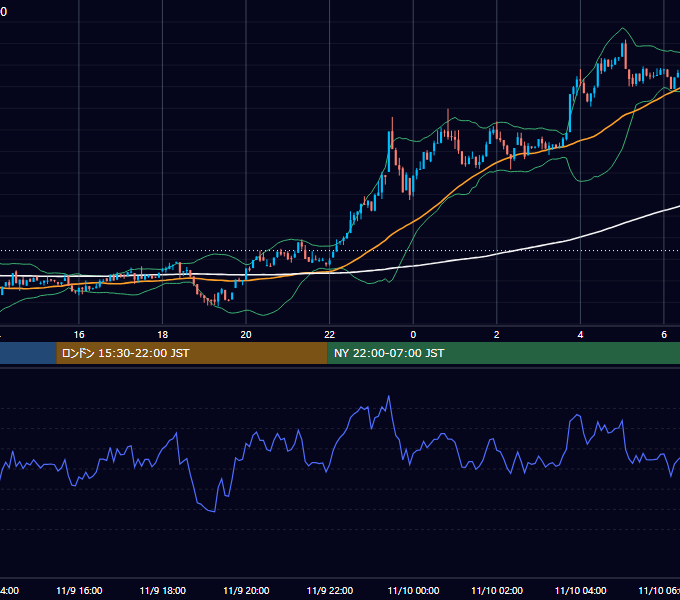Click the 11/9 20:00 date label

[246, 590]
